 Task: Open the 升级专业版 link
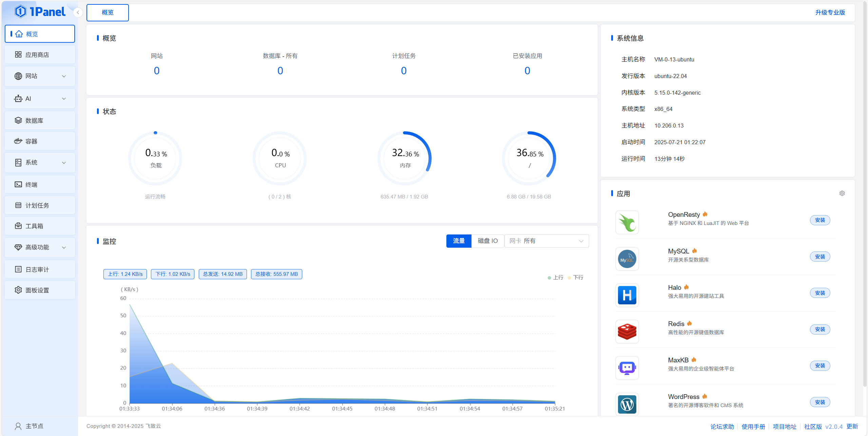pyautogui.click(x=830, y=13)
